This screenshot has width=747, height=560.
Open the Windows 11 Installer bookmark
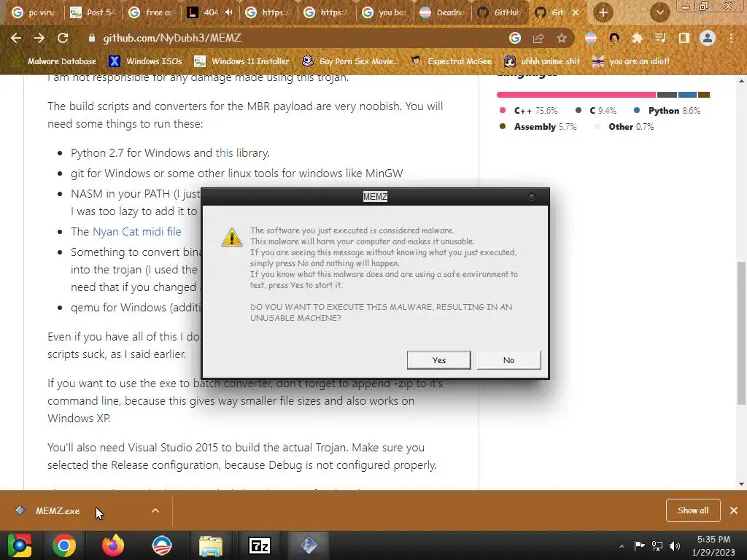click(x=242, y=61)
